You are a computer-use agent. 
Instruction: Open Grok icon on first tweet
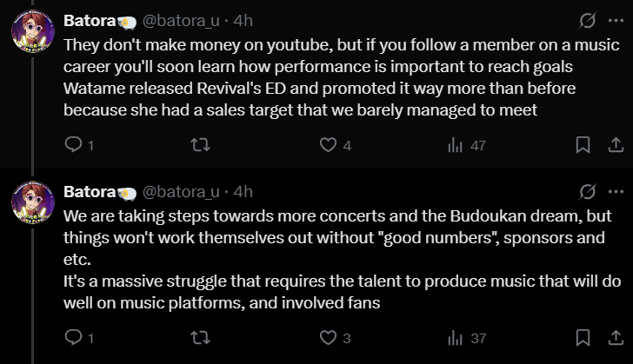pyautogui.click(x=588, y=21)
